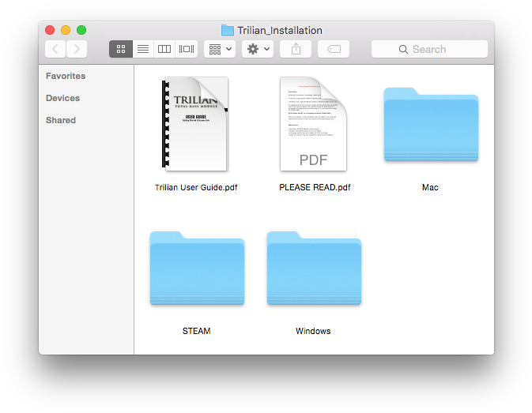Switch to icon view mode
This screenshot has height=413, width=532.
pyautogui.click(x=121, y=49)
